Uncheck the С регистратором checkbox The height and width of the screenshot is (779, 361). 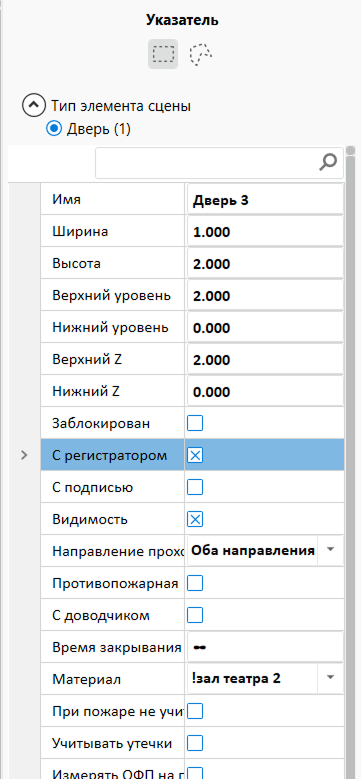pos(195,456)
